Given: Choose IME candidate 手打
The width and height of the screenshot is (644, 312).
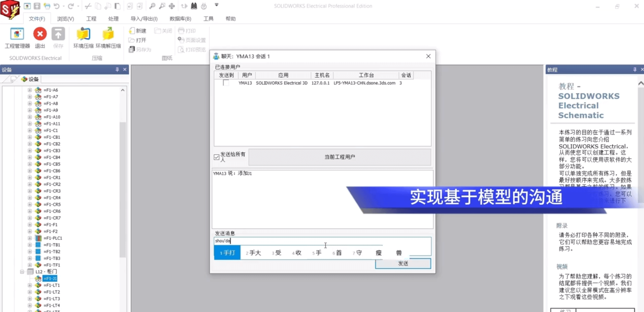Looking at the screenshot, I should (x=227, y=253).
